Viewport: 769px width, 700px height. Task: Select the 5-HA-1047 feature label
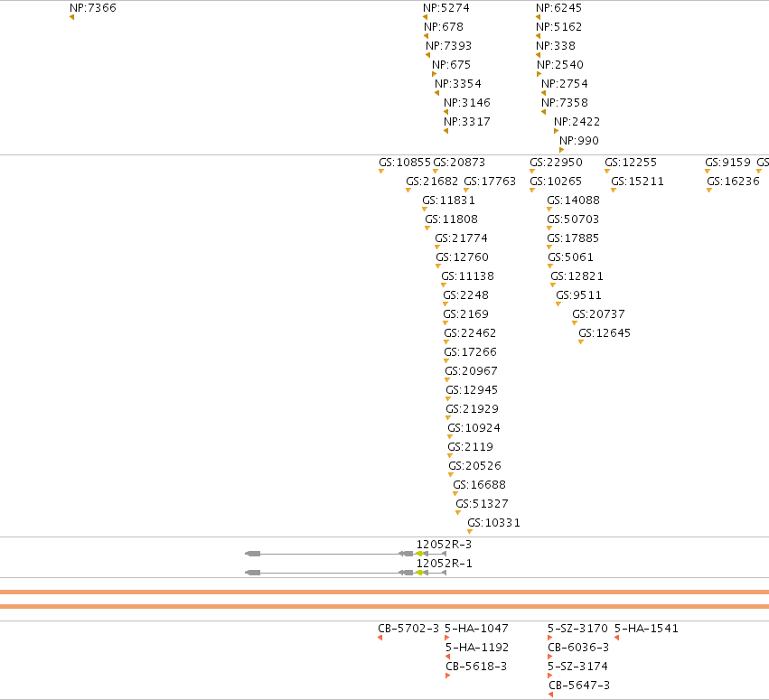[477, 629]
